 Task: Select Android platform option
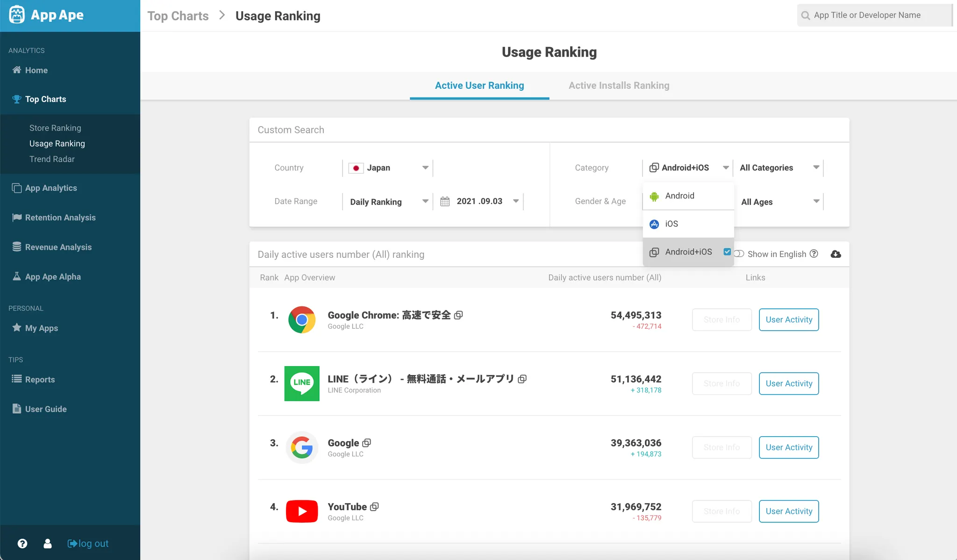pyautogui.click(x=679, y=196)
